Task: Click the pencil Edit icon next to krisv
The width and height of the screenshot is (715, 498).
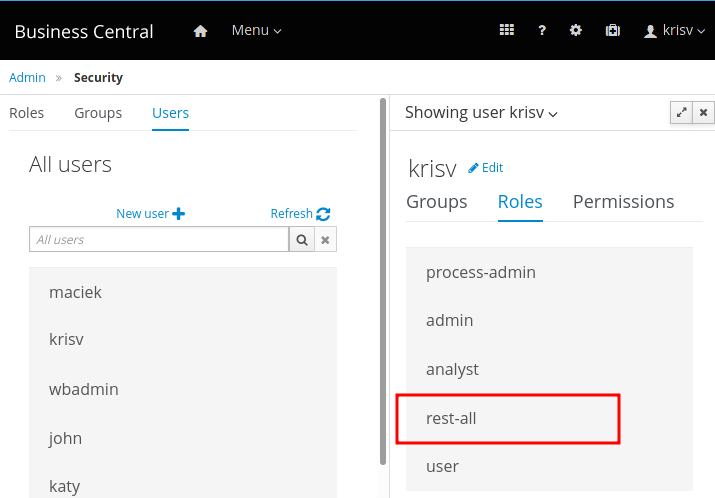Action: [x=473, y=168]
